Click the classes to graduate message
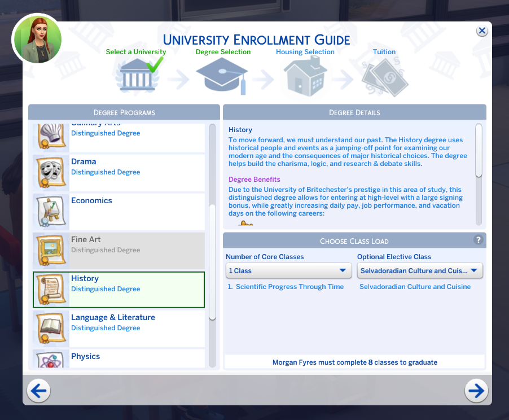This screenshot has height=420, width=509. [x=355, y=362]
